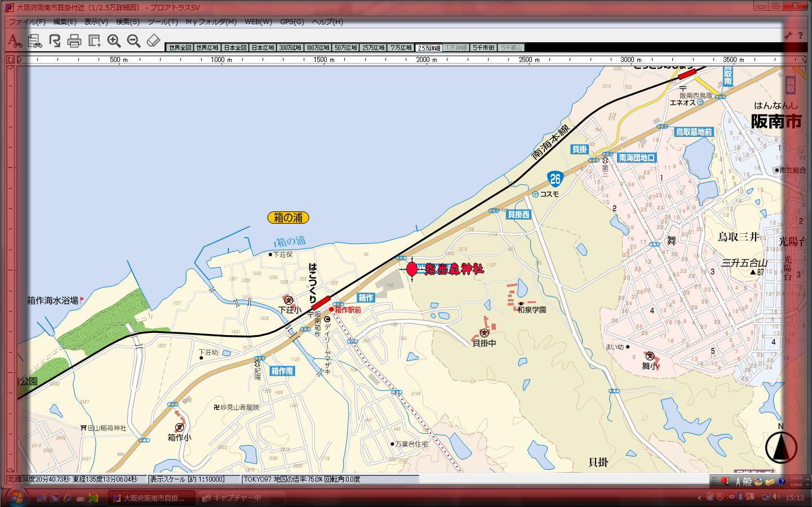
Task: Click the list search icon in toolbar
Action: click(35, 41)
